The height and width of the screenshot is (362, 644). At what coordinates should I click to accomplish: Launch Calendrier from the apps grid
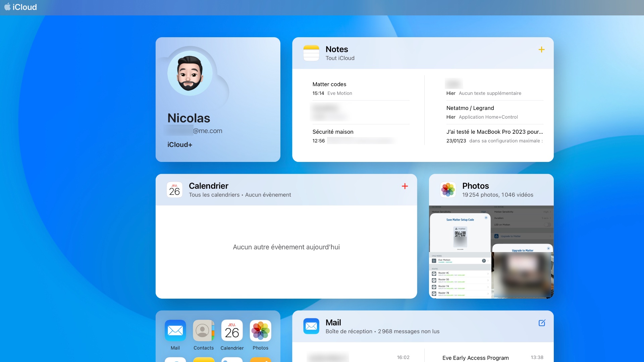click(232, 330)
